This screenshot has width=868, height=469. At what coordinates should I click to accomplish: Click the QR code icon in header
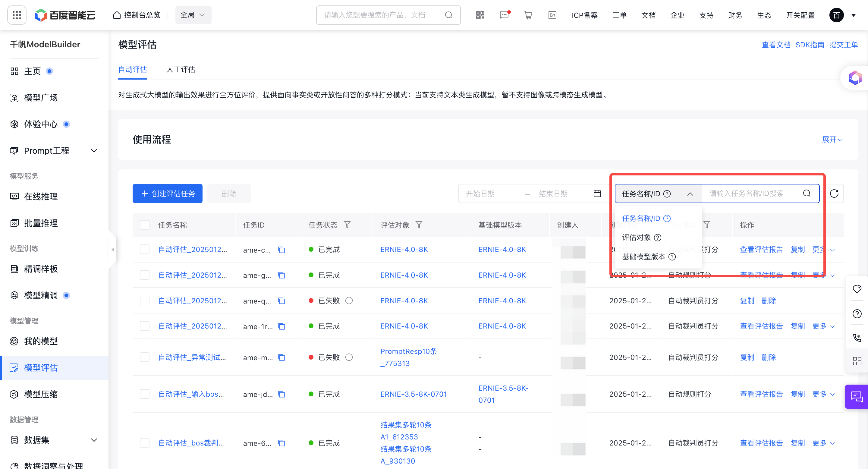tap(480, 15)
